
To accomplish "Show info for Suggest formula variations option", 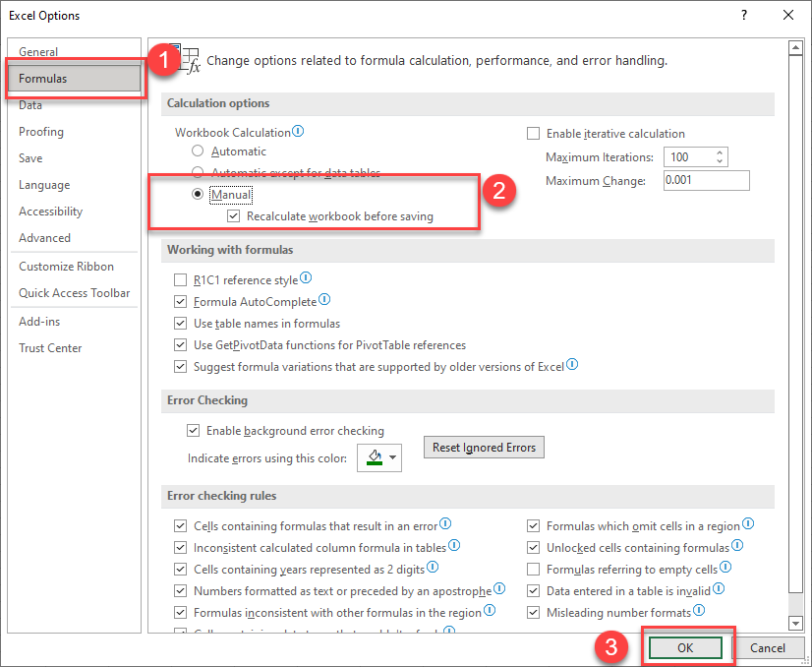I will coord(572,365).
